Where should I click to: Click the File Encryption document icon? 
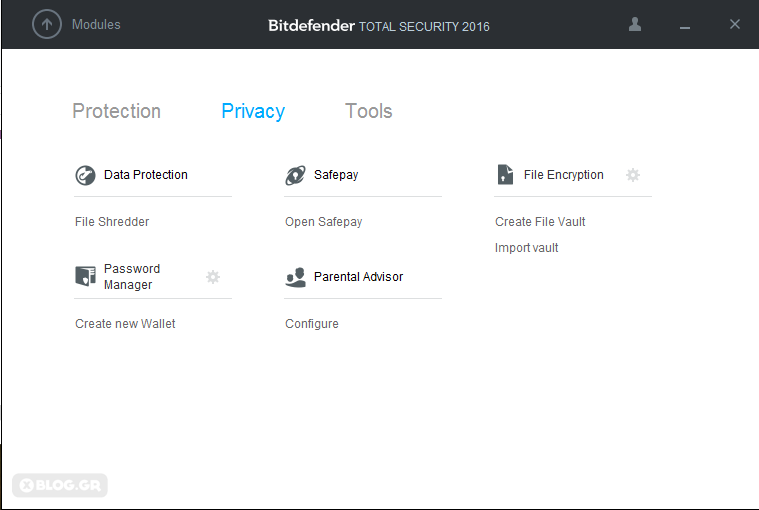[x=505, y=175]
